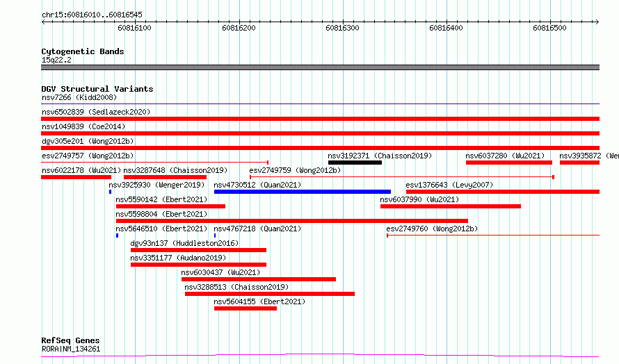Viewport: 619px width, 364px height.
Task: Open the nsv4730512 (Quan2021) label
Action: pos(257,185)
